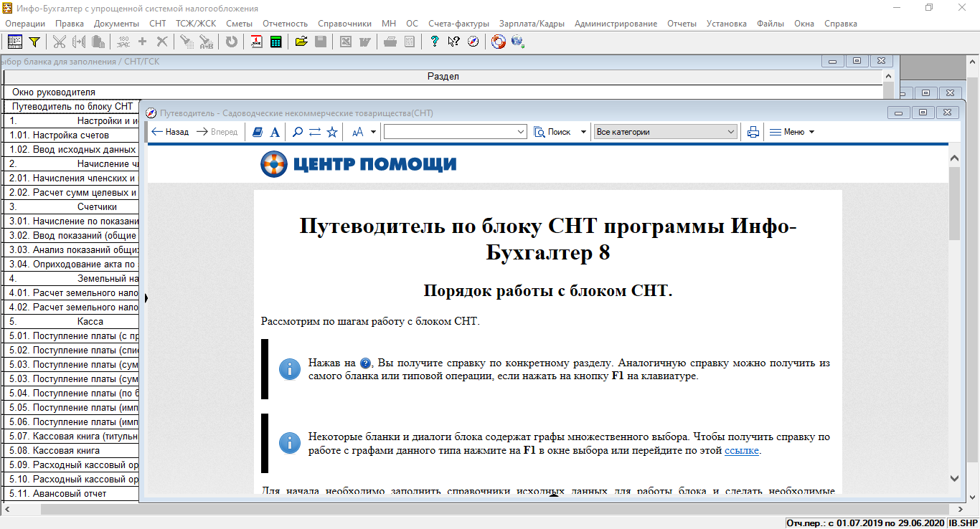Select the 5. Касса section row

[x=72, y=321]
